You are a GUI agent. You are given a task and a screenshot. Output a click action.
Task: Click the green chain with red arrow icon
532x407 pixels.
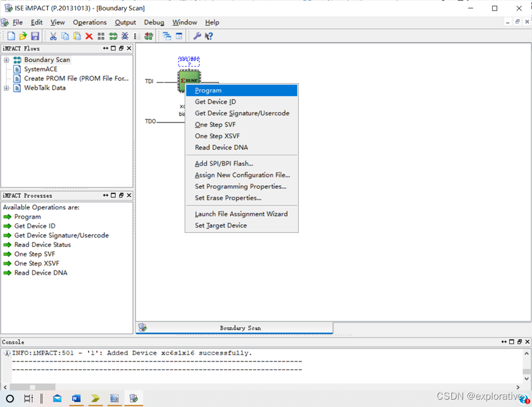coord(149,36)
